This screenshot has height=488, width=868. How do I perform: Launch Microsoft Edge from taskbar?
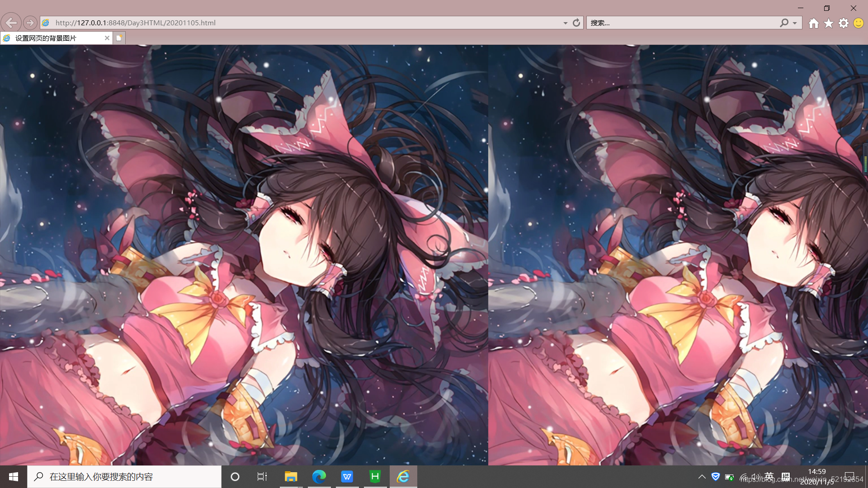(x=319, y=477)
